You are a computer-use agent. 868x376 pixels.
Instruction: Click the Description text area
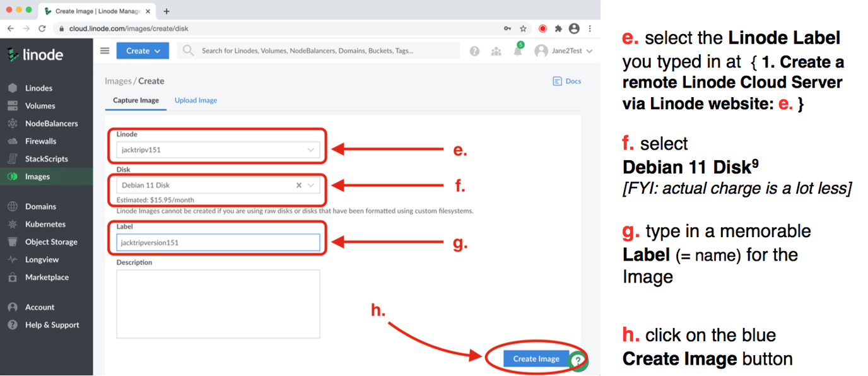(218, 304)
